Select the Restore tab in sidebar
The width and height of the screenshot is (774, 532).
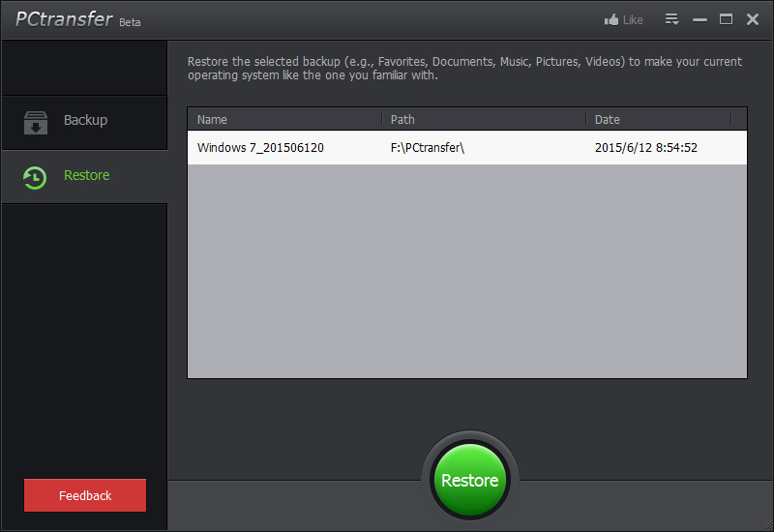click(84, 177)
